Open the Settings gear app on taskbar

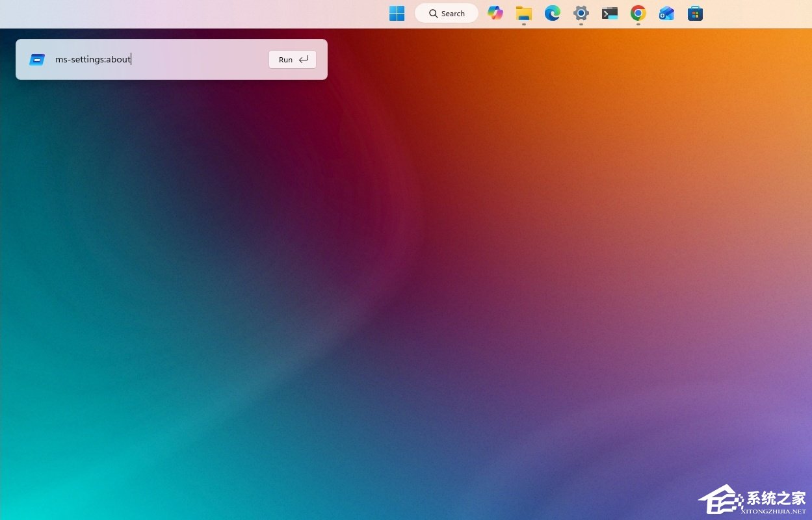coord(581,13)
